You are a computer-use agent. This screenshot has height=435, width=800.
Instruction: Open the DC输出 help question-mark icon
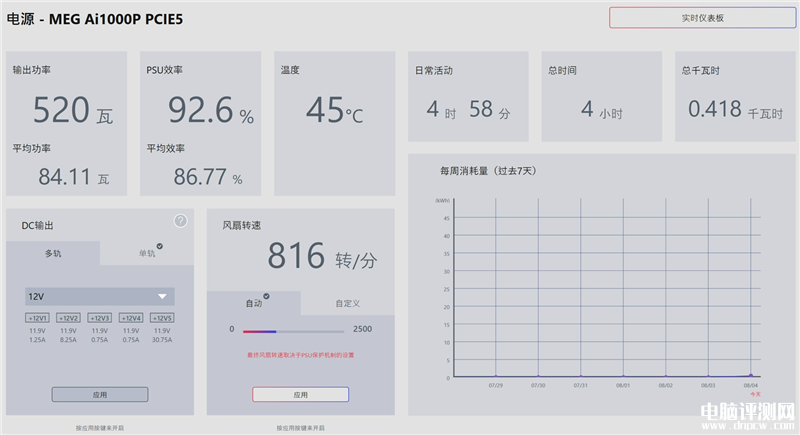pyautogui.click(x=181, y=221)
